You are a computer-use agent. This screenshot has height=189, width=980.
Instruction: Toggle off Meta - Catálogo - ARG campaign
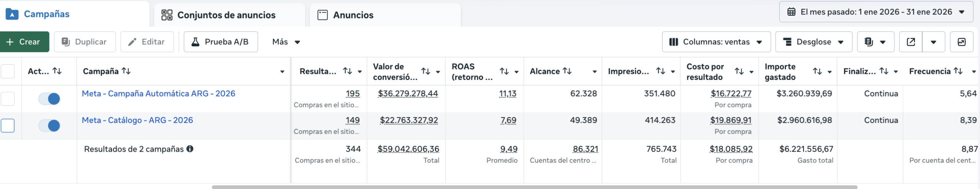pyautogui.click(x=49, y=125)
